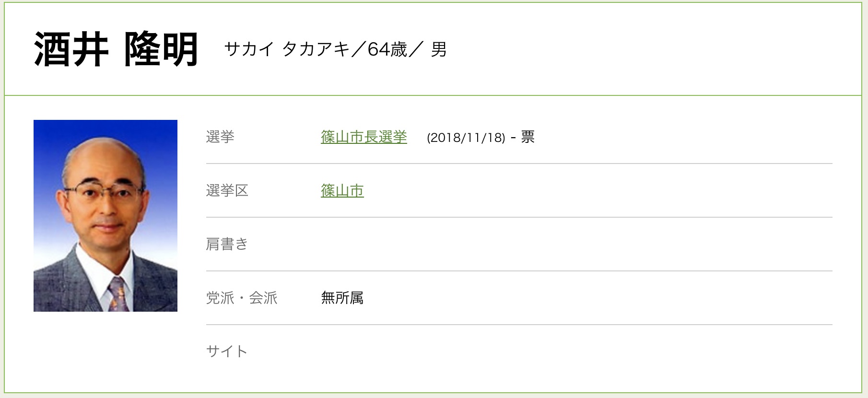The width and height of the screenshot is (868, 398).
Task: Click the surname 酒井 in the heading
Action: [x=71, y=50]
